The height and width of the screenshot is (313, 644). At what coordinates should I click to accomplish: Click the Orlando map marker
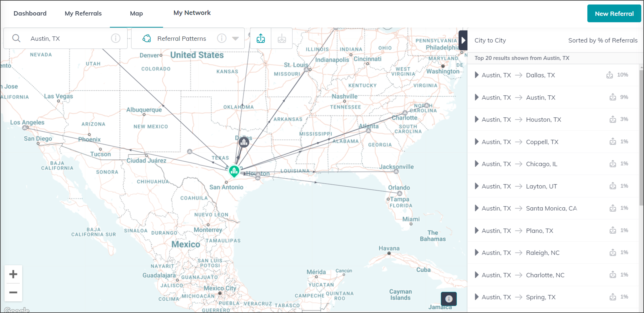399,193
